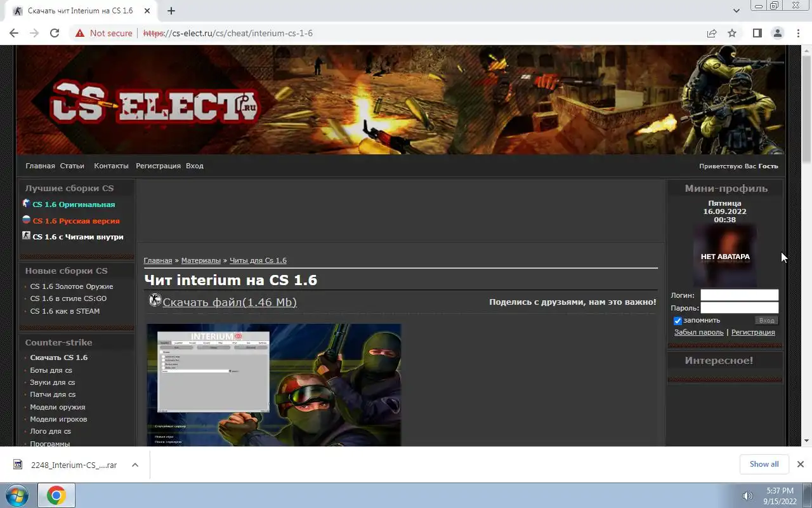Open CS 1.6 в стиле CS:GO link
812x508 pixels.
point(69,298)
